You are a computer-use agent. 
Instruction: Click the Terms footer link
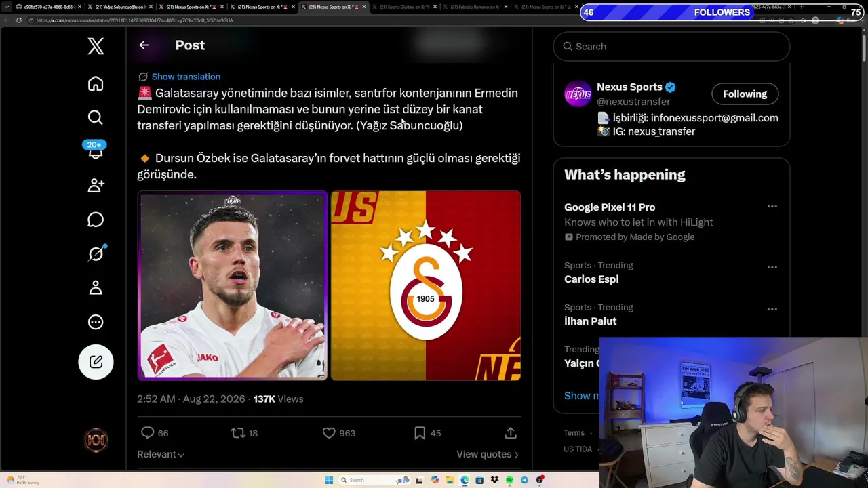click(574, 433)
